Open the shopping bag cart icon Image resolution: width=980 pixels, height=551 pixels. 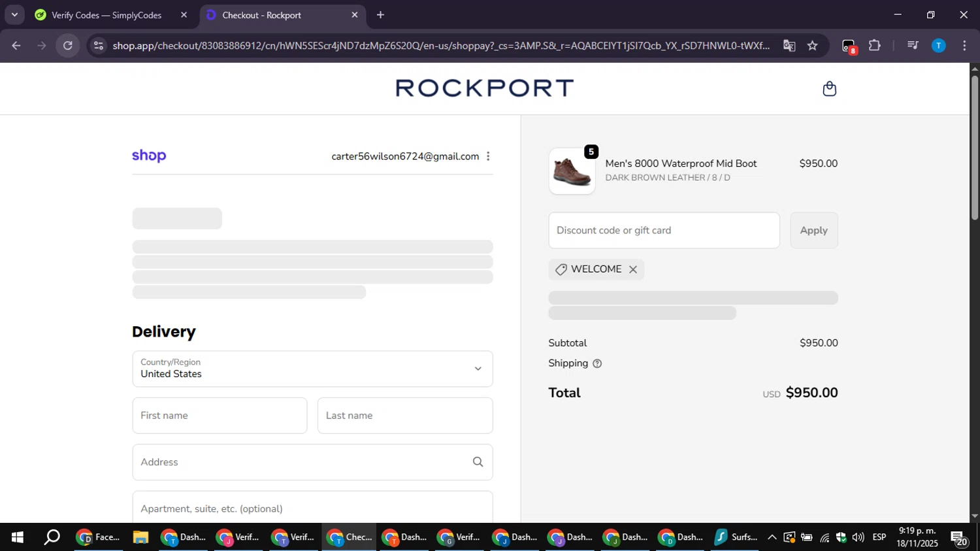pyautogui.click(x=829, y=88)
